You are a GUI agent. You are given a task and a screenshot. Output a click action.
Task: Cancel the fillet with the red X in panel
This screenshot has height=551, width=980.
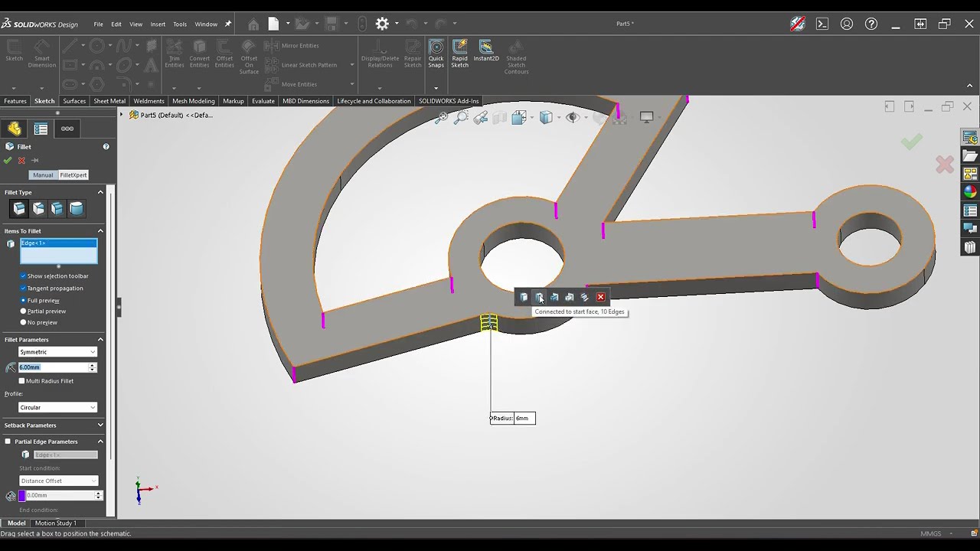21,161
